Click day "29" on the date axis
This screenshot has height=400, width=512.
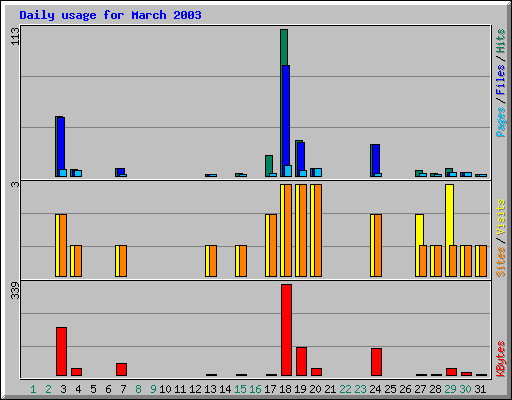pos(450,389)
